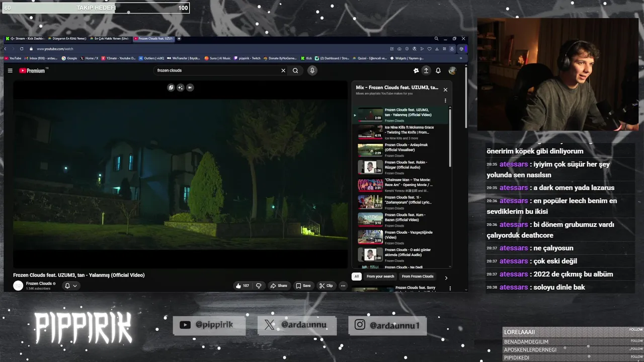This screenshot has width=644, height=362.
Task: Play Frozen Clouds feat. Kum - Bazen
Action: (403, 220)
